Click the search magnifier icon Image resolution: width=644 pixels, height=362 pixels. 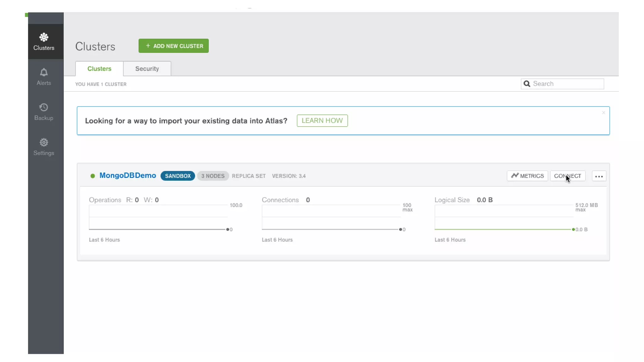[x=527, y=84]
